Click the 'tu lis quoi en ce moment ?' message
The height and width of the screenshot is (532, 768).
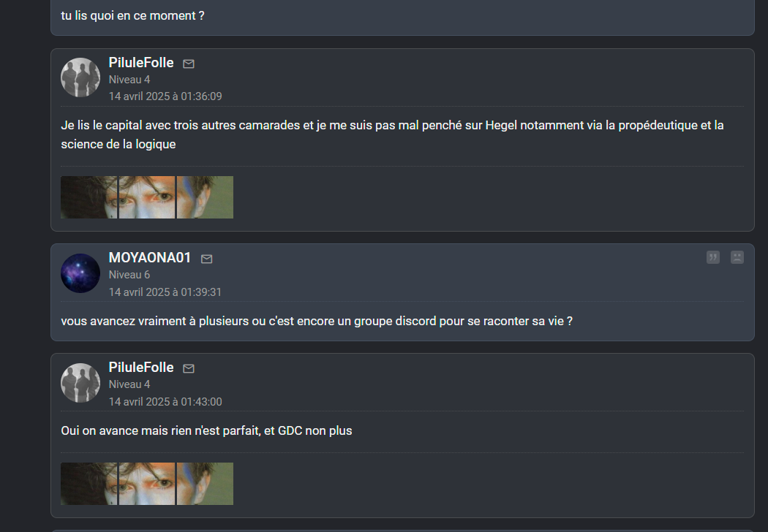pyautogui.click(x=132, y=15)
